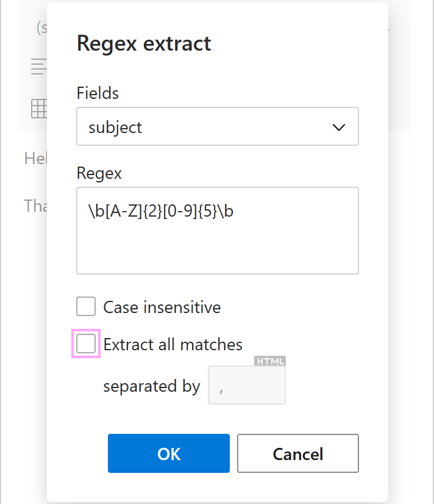Viewport: 434px width, 504px height.
Task: Click the Fields label
Action: (x=98, y=93)
